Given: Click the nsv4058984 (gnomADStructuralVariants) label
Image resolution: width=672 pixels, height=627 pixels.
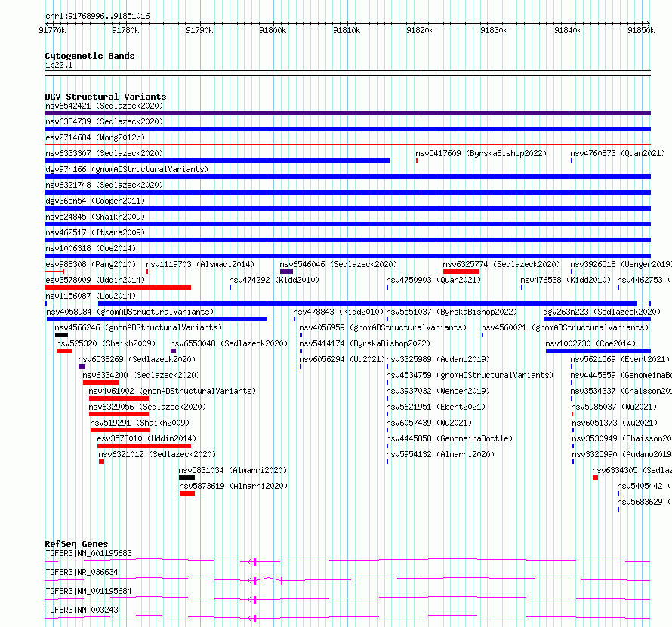Looking at the screenshot, I should coord(130,312).
